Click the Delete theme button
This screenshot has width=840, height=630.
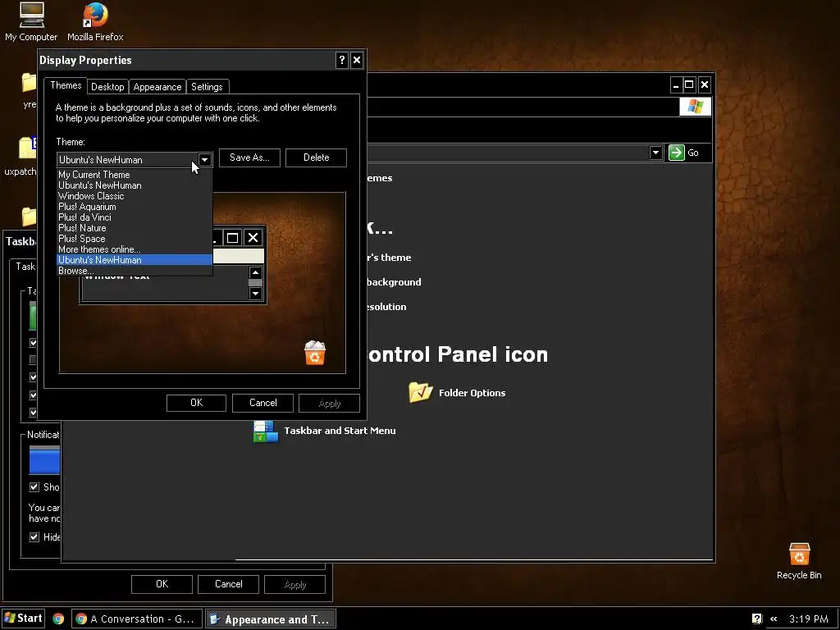point(316,157)
